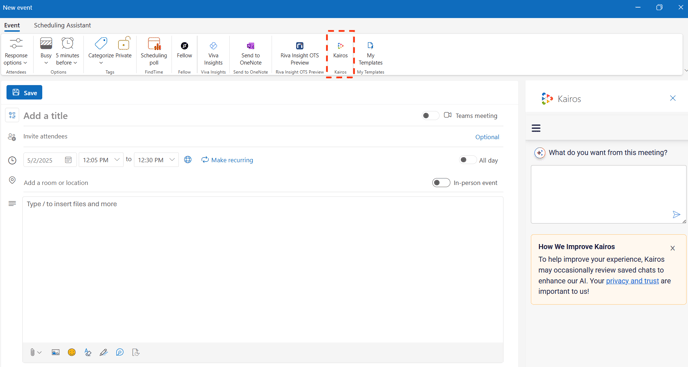Insert a picture into the body
Screen dimensions: 688x367
(55, 352)
